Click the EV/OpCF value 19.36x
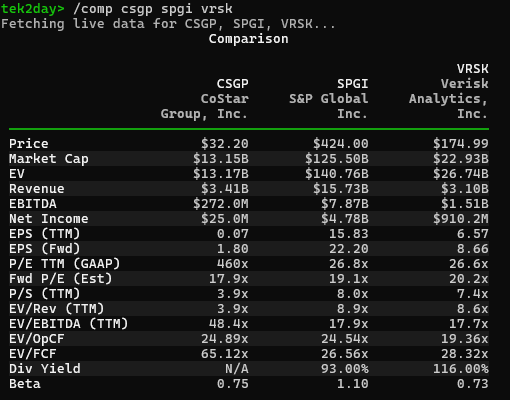This screenshot has height=400, width=510. pyautogui.click(x=464, y=339)
